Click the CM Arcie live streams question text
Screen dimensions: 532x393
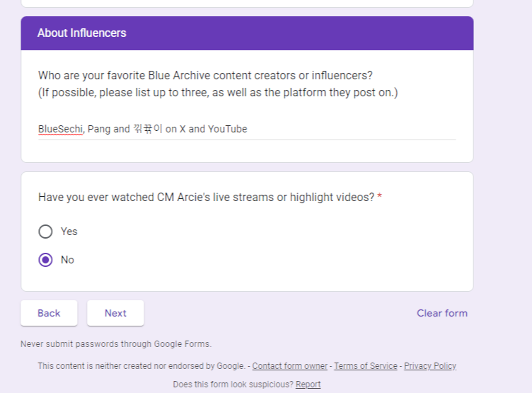click(x=207, y=197)
